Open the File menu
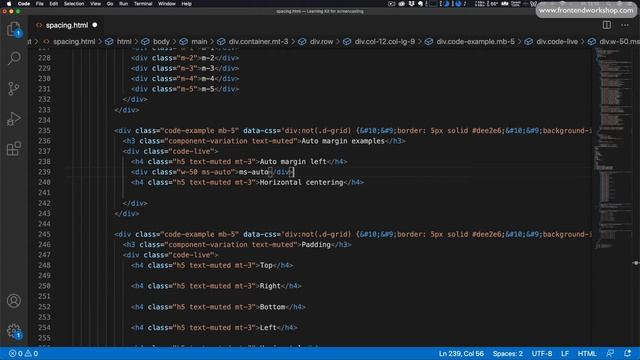 [x=40, y=4]
